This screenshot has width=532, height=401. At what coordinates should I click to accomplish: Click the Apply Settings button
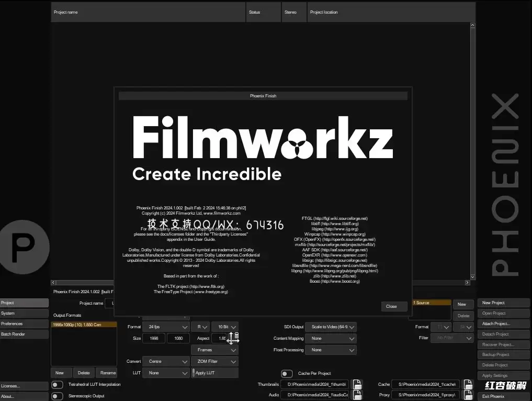pyautogui.click(x=504, y=375)
